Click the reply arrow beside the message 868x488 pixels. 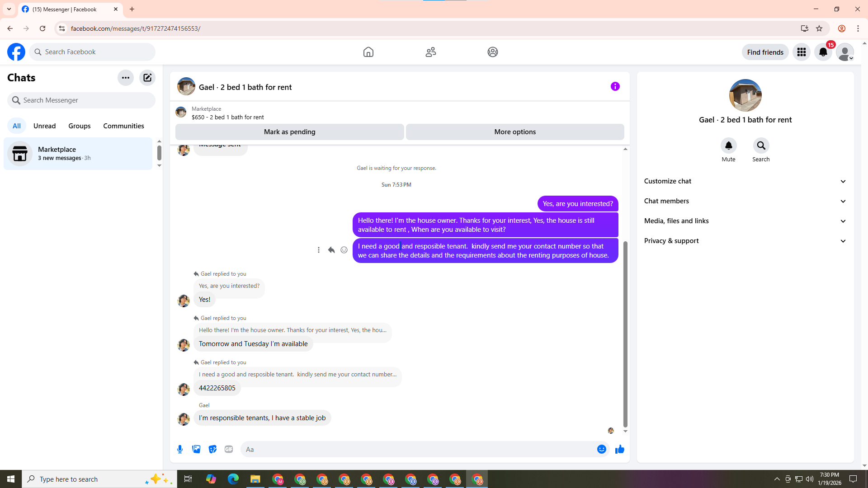331,250
